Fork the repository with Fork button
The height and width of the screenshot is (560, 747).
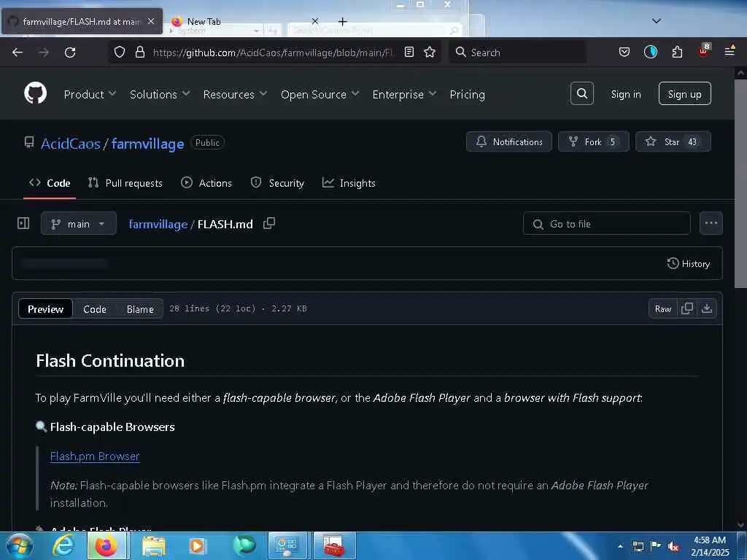[x=594, y=141]
